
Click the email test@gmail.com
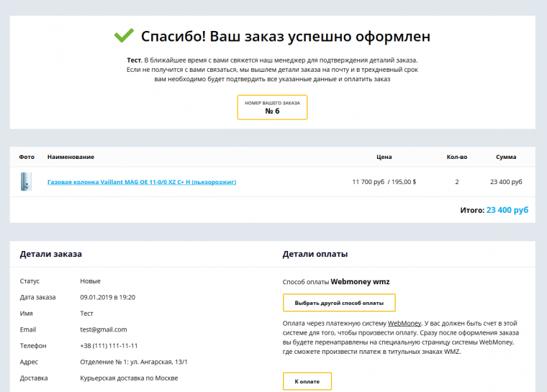coord(104,329)
